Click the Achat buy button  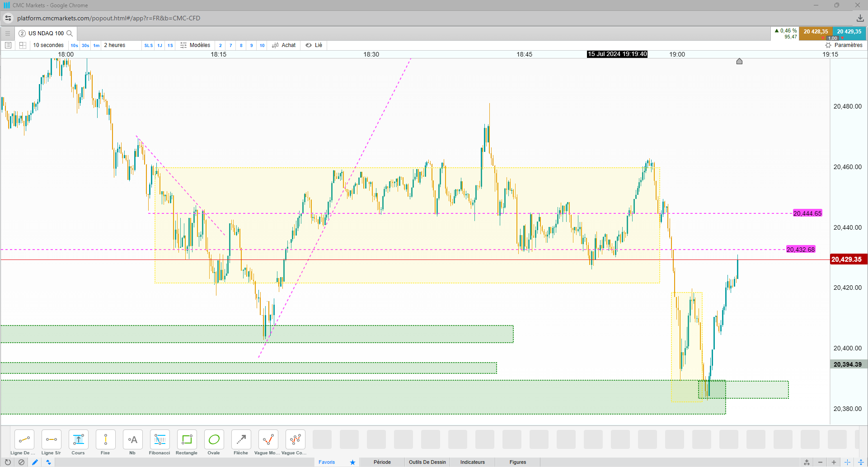pos(284,45)
